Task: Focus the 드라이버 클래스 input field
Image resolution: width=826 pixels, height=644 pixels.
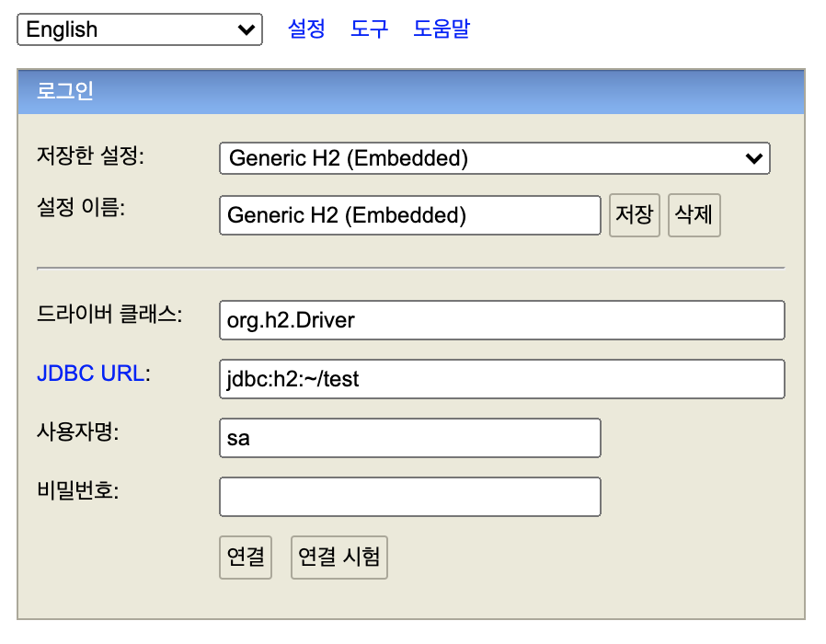Action: click(x=502, y=320)
